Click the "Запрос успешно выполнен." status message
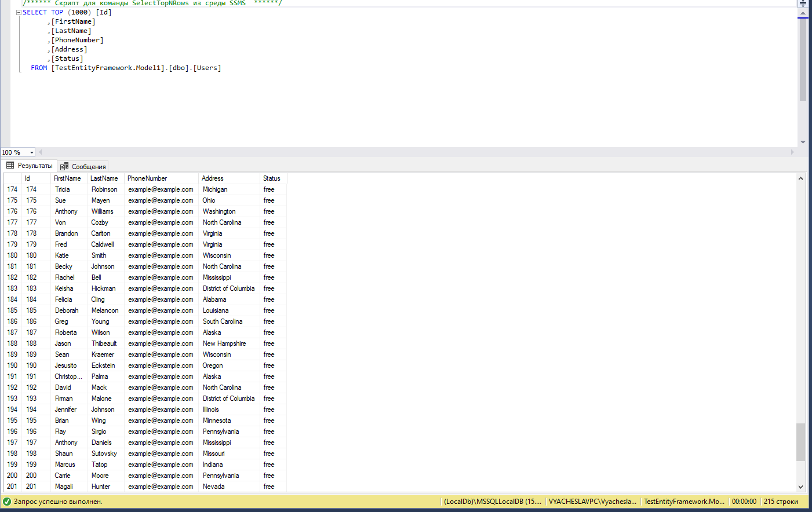Image resolution: width=812 pixels, height=512 pixels. (x=58, y=502)
